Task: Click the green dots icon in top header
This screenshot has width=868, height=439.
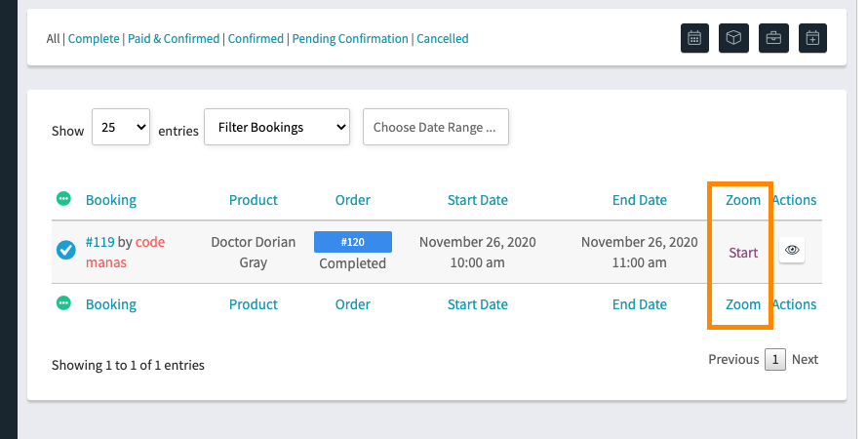Action: [63, 199]
